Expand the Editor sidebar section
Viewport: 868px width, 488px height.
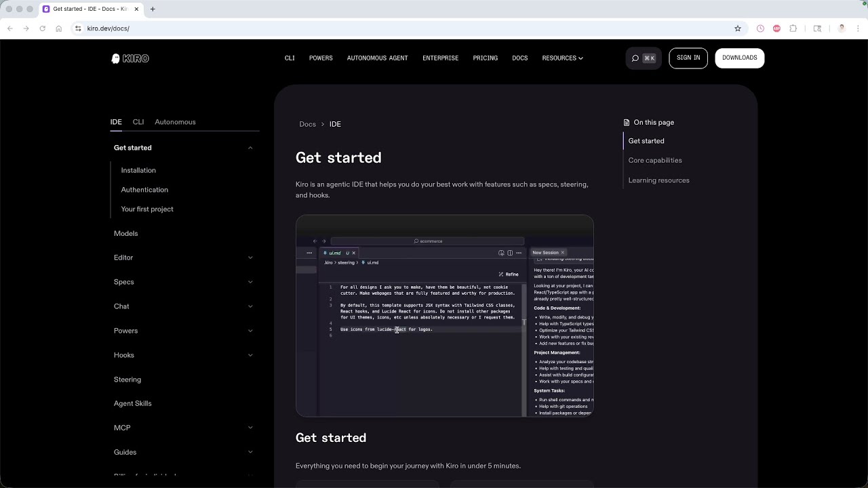click(x=250, y=258)
